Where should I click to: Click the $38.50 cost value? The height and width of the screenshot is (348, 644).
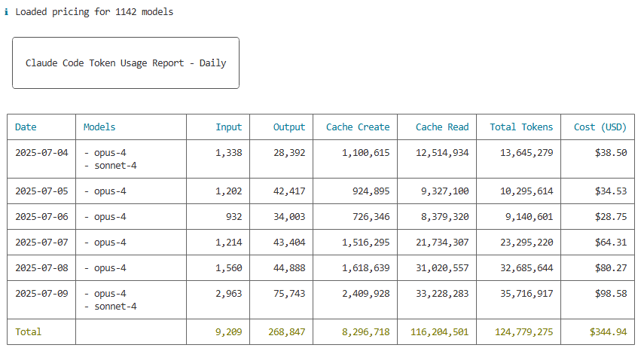[x=610, y=153]
